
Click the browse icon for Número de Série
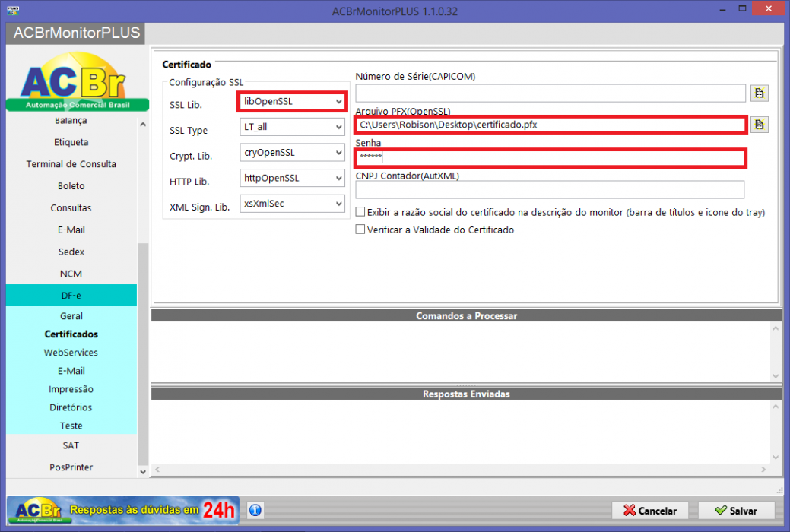(760, 93)
